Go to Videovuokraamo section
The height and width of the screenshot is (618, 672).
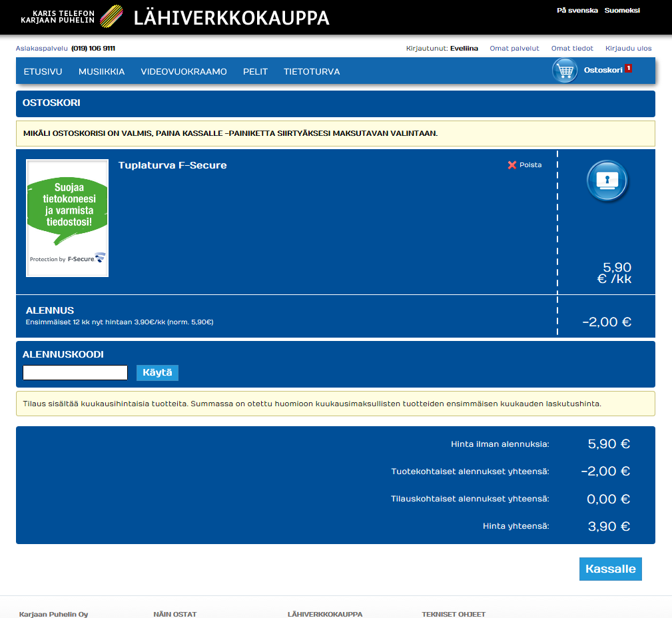pos(184,71)
